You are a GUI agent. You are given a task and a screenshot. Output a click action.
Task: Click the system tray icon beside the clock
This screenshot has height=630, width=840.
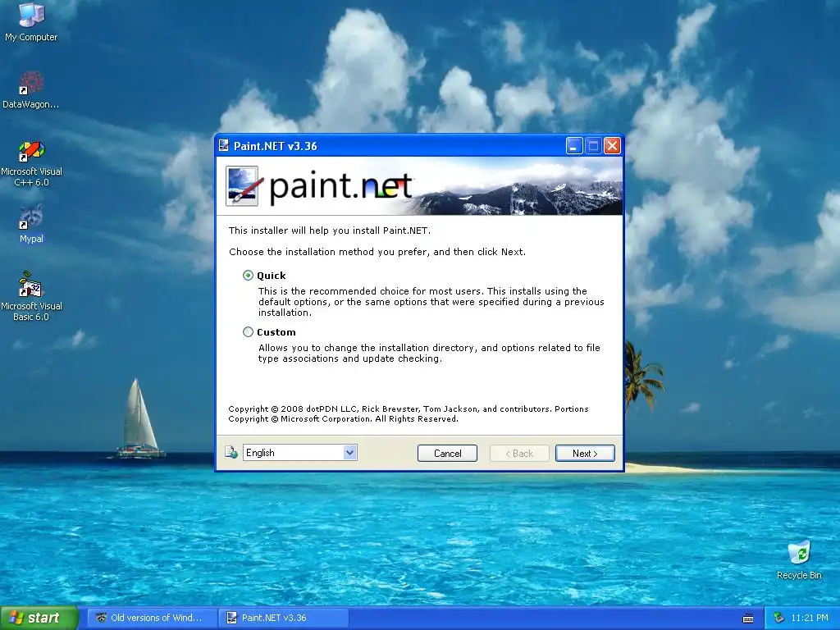[778, 618]
